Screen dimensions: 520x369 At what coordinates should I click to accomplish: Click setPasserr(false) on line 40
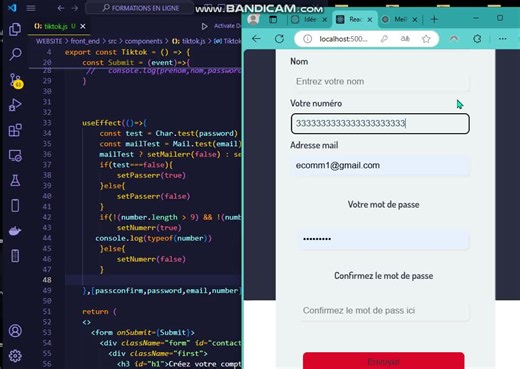click(153, 196)
